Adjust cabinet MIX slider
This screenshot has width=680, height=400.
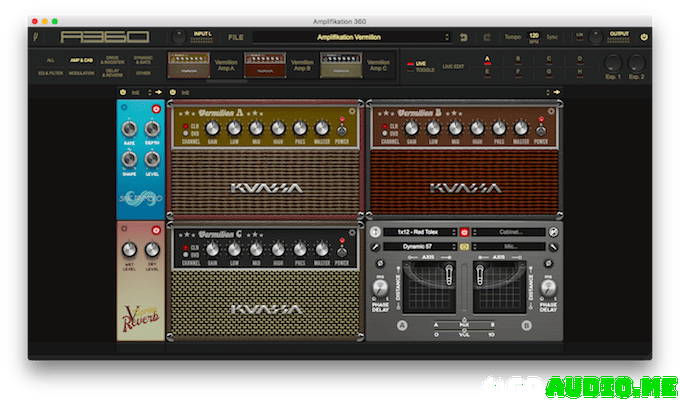(x=464, y=323)
